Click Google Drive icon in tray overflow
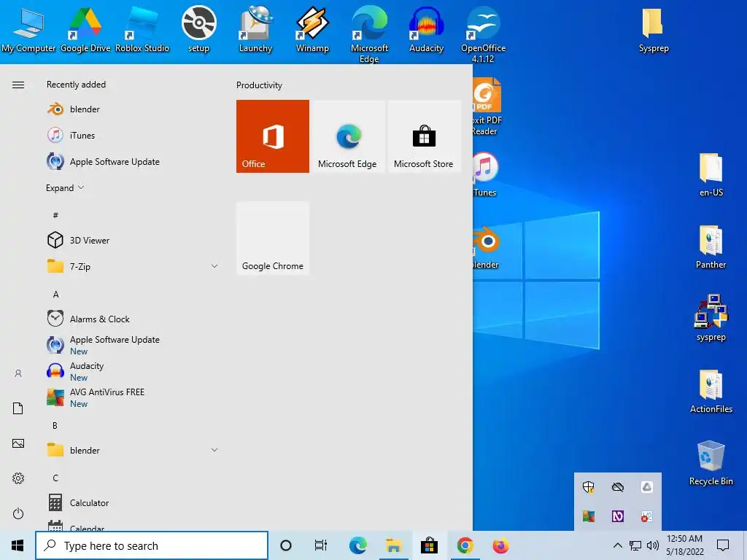The width and height of the screenshot is (747, 560). point(646,486)
